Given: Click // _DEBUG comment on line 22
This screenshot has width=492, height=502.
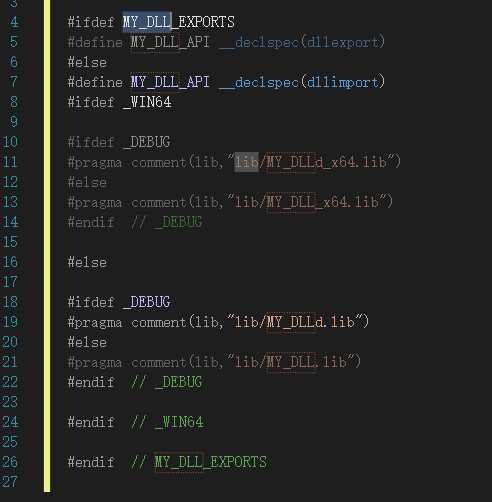Looking at the screenshot, I should [166, 382].
